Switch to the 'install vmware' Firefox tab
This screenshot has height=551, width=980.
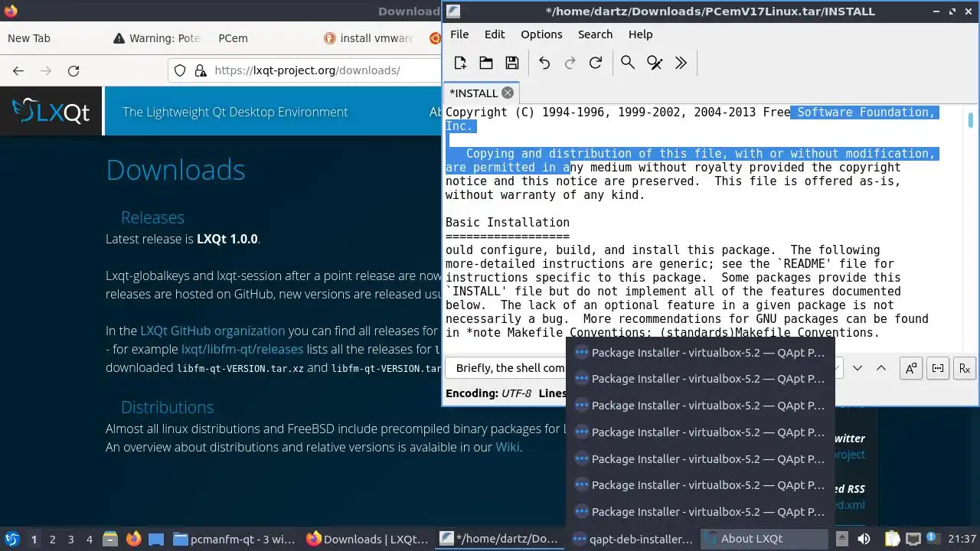(x=367, y=38)
